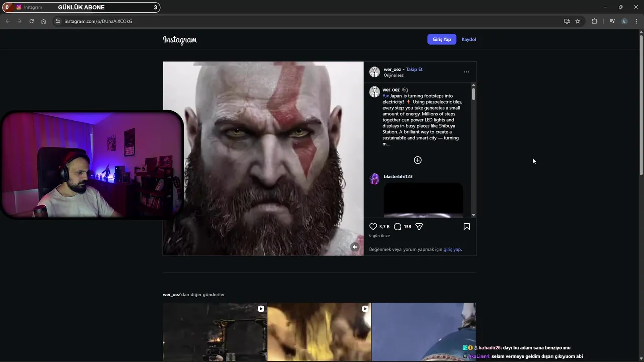Save post with bookmark icon

click(467, 227)
